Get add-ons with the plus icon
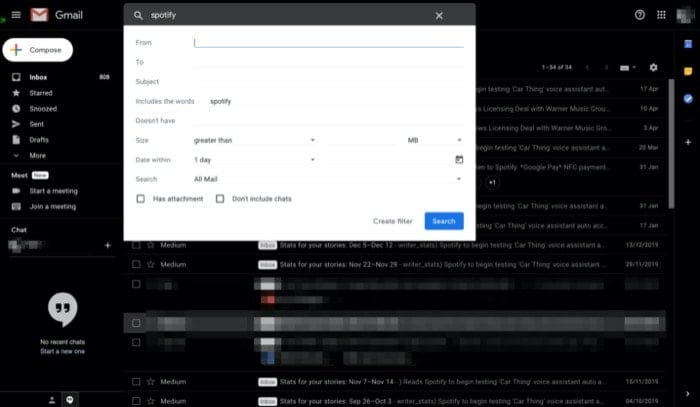The height and width of the screenshot is (407, 700). 688,142
